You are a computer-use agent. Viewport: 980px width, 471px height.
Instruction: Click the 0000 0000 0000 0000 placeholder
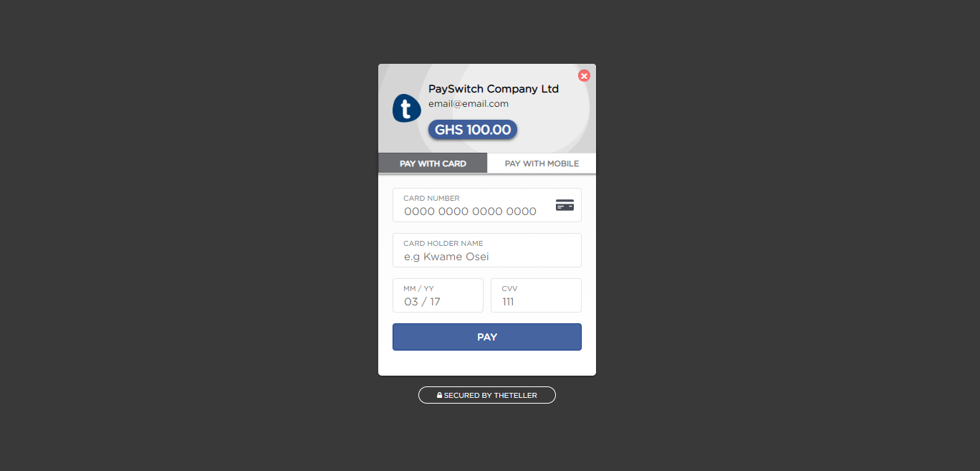(x=470, y=211)
